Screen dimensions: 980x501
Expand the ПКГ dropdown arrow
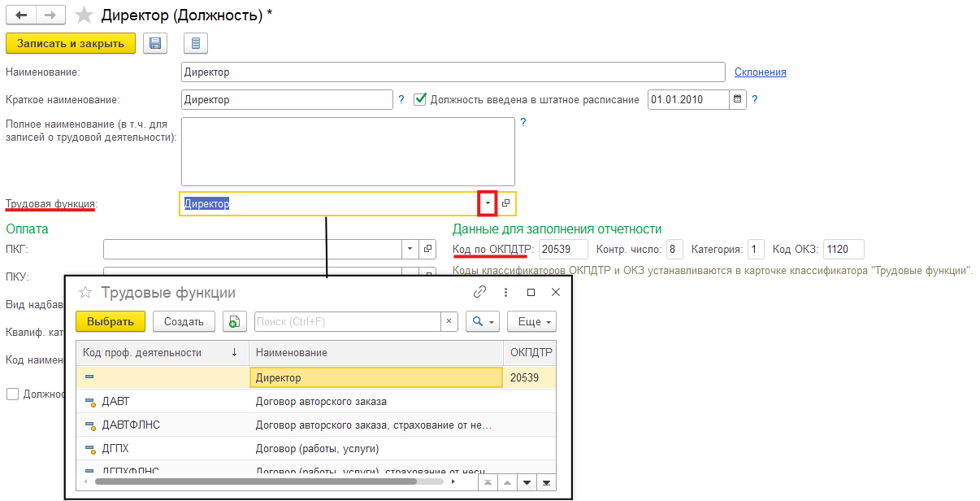[410, 249]
